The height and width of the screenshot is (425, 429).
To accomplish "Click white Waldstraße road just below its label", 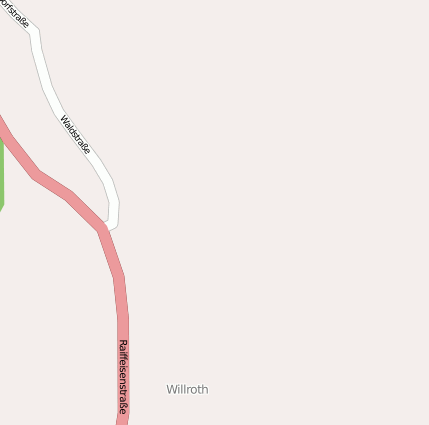I will coord(100,168).
